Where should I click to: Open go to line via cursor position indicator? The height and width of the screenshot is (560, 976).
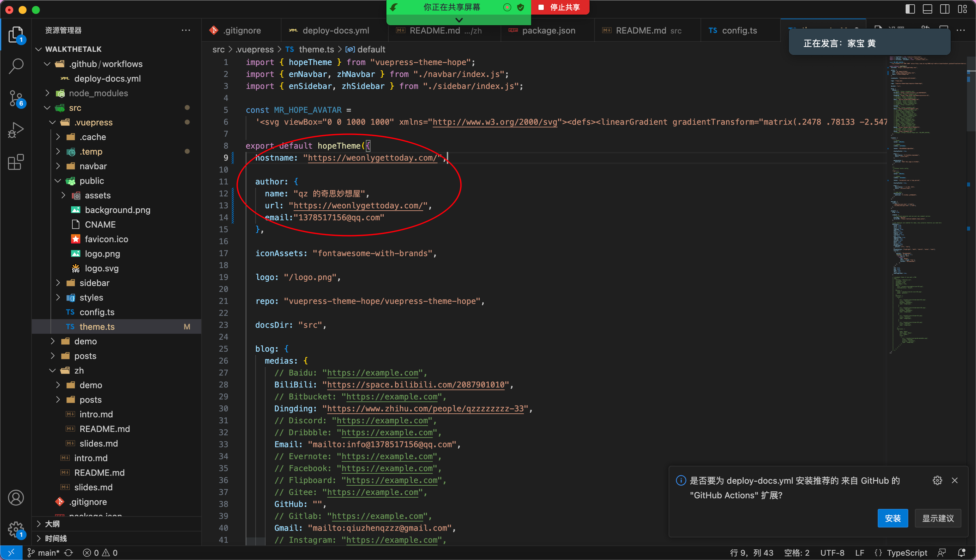[x=751, y=553]
